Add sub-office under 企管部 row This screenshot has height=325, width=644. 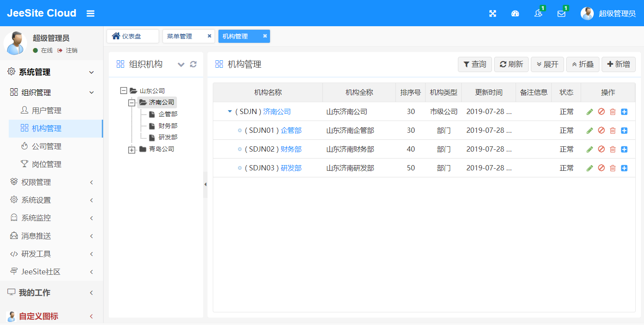pyautogui.click(x=624, y=131)
